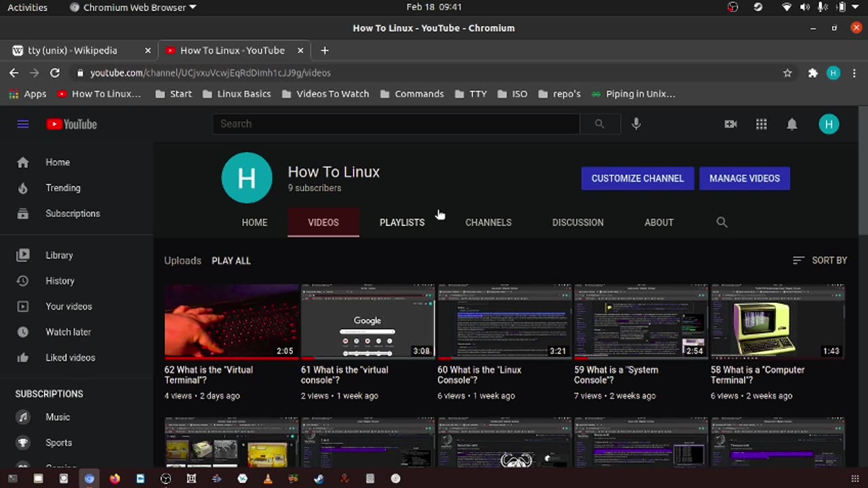The width and height of the screenshot is (868, 488).
Task: Open Firefox from the taskbar
Action: (115, 479)
